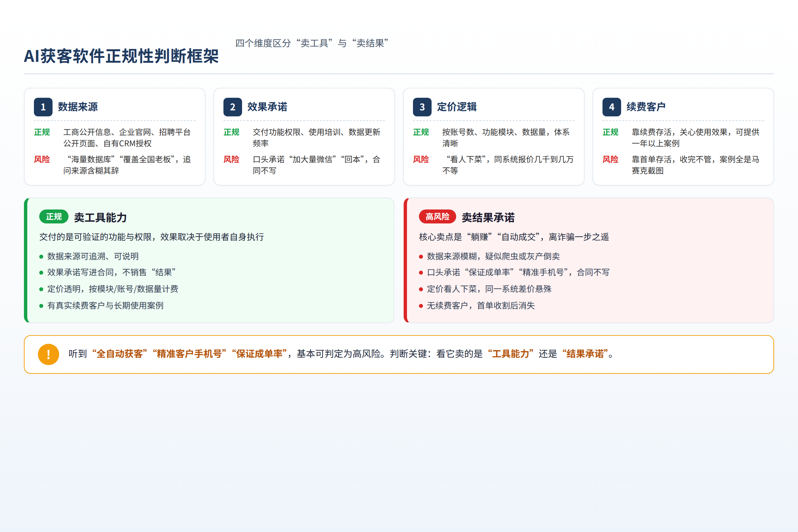Click bullet 数据来源模糊,疑似爬虫或灰产倒卖
The image size is (798, 532).
[x=493, y=256]
